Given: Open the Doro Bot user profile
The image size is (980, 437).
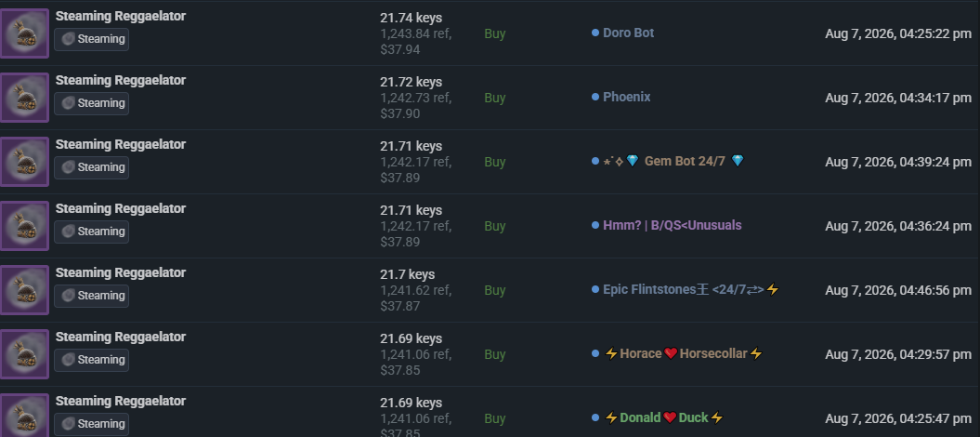Looking at the screenshot, I should click(628, 33).
